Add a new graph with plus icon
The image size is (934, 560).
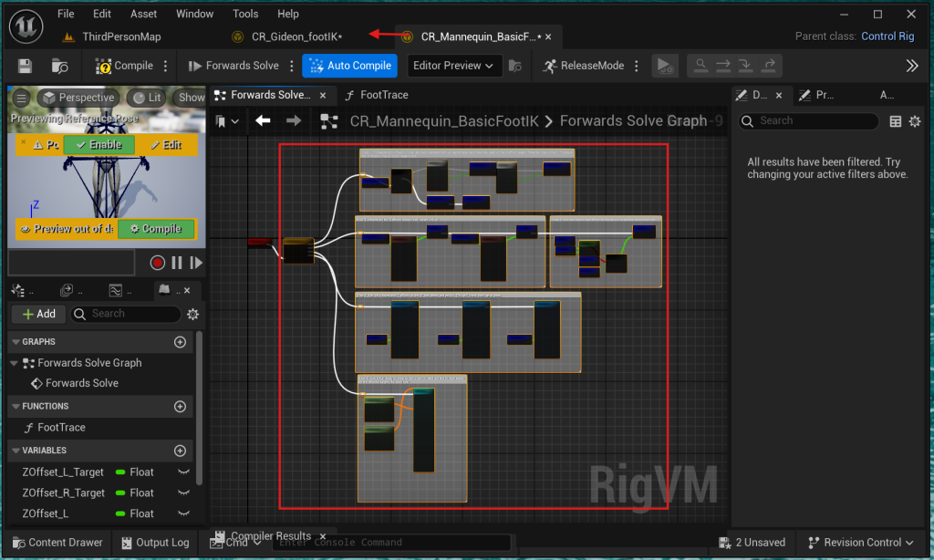coord(180,342)
